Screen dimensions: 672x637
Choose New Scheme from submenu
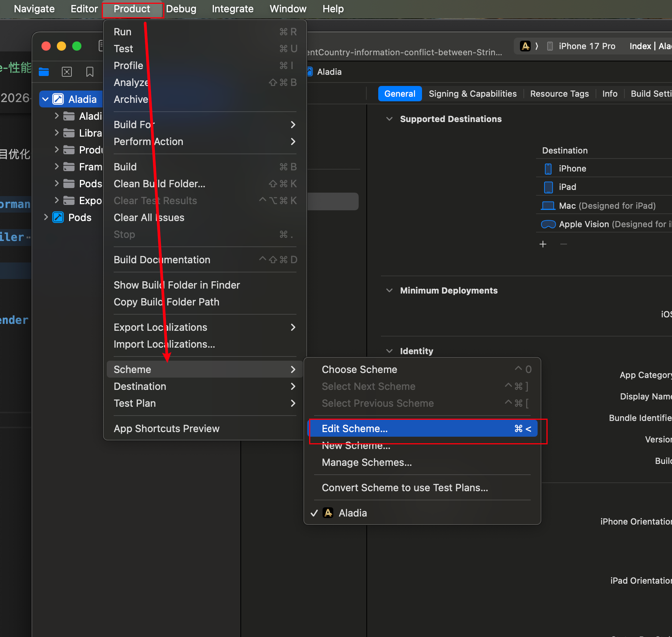click(x=422, y=446)
